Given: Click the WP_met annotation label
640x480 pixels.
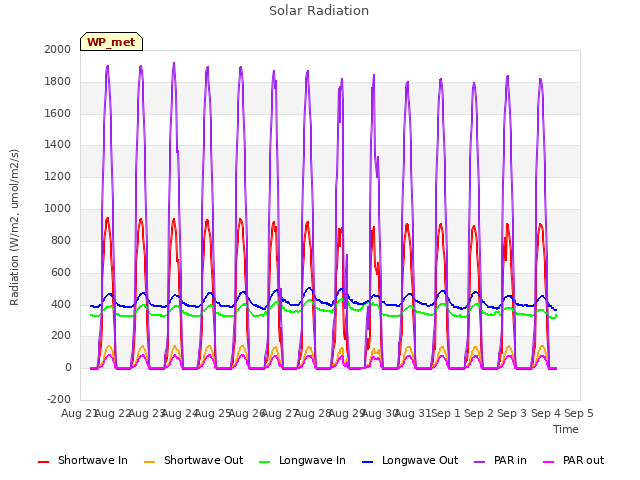Looking at the screenshot, I should (x=111, y=42).
